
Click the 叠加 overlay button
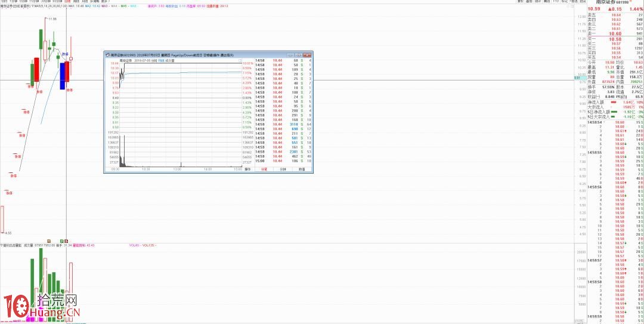point(530,2)
